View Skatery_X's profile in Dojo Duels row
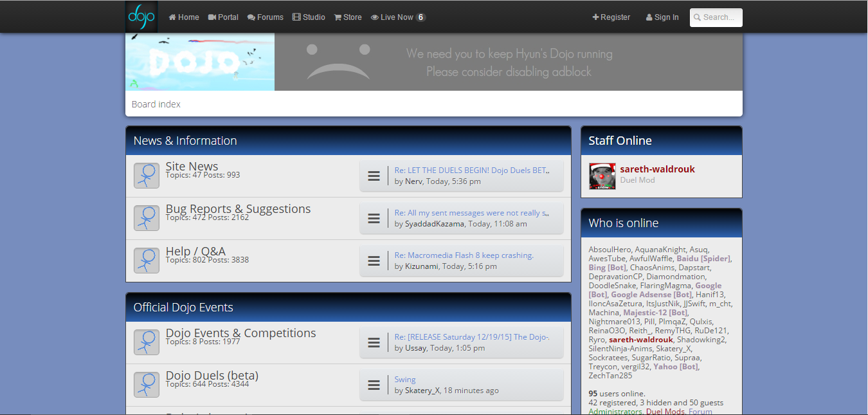The width and height of the screenshot is (868, 415). click(422, 391)
